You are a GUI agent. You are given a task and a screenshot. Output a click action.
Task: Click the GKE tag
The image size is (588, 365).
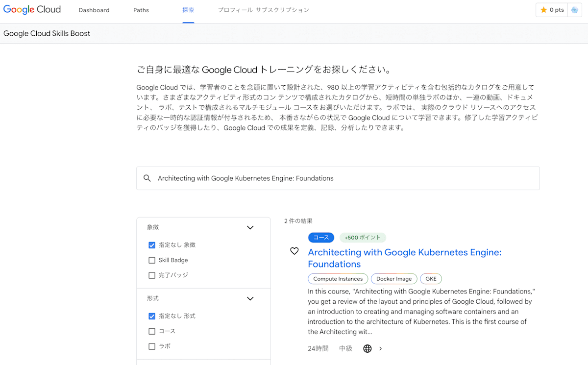tap(431, 279)
